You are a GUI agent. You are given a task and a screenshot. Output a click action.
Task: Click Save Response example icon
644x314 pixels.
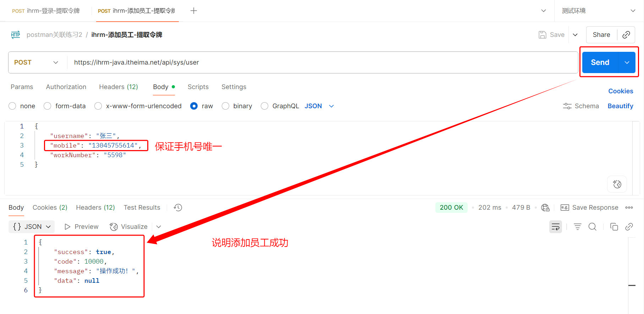coord(565,208)
